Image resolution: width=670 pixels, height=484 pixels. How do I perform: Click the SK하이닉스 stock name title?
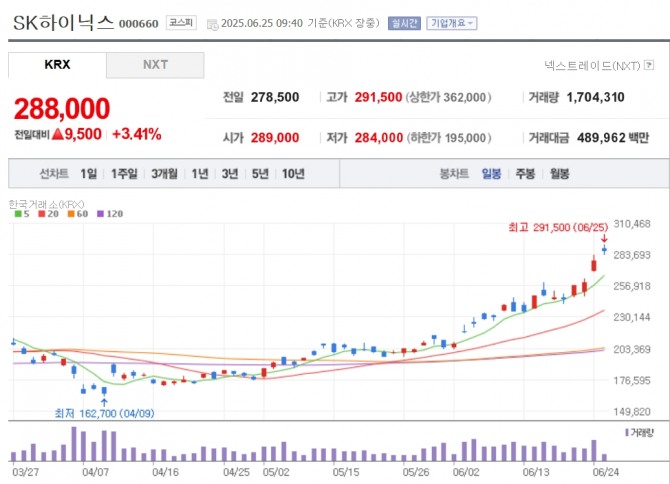pos(64,21)
